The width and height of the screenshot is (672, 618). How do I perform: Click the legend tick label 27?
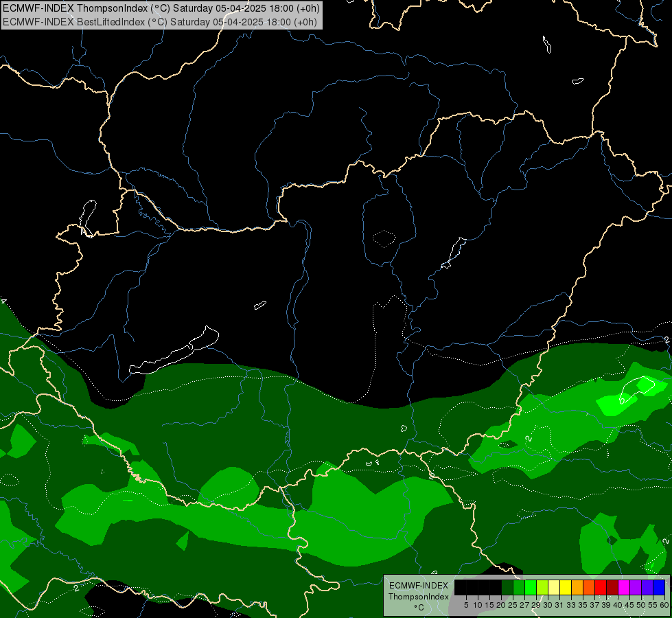(x=524, y=605)
